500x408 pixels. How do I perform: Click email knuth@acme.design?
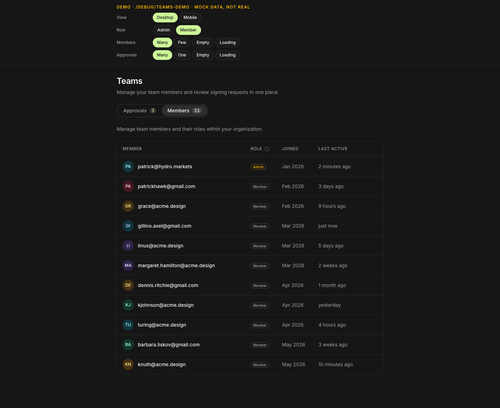162,364
